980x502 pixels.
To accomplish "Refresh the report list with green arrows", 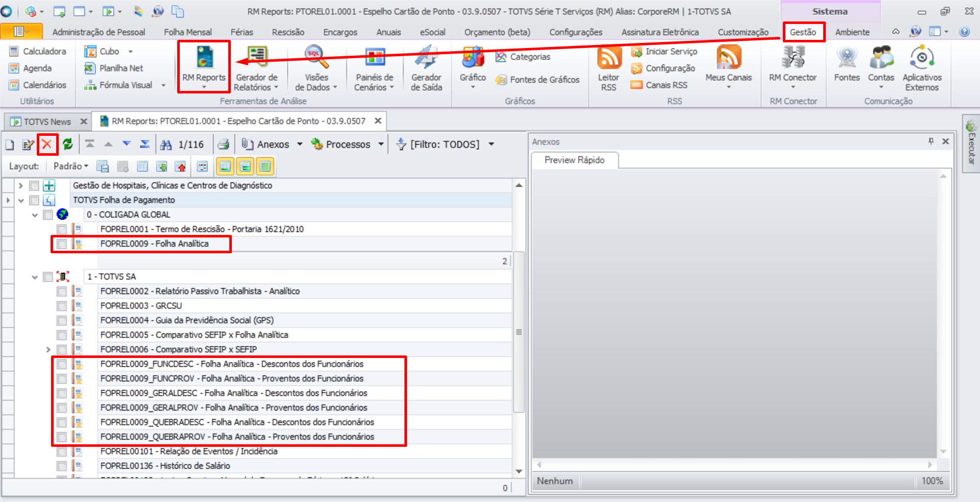I will (67, 144).
